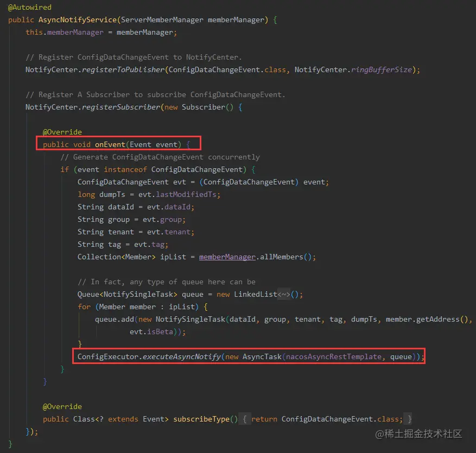Click 'Collection<Member>' type declaration

coord(117,257)
